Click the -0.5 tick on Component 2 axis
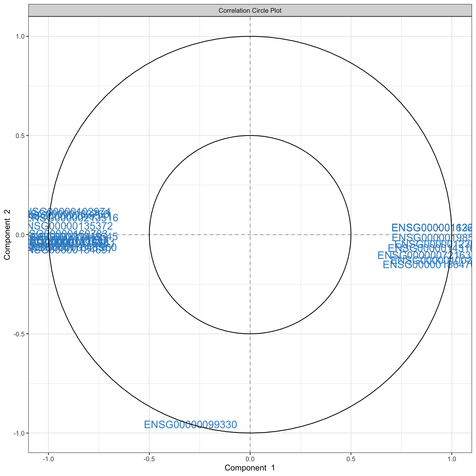 tap(20, 334)
